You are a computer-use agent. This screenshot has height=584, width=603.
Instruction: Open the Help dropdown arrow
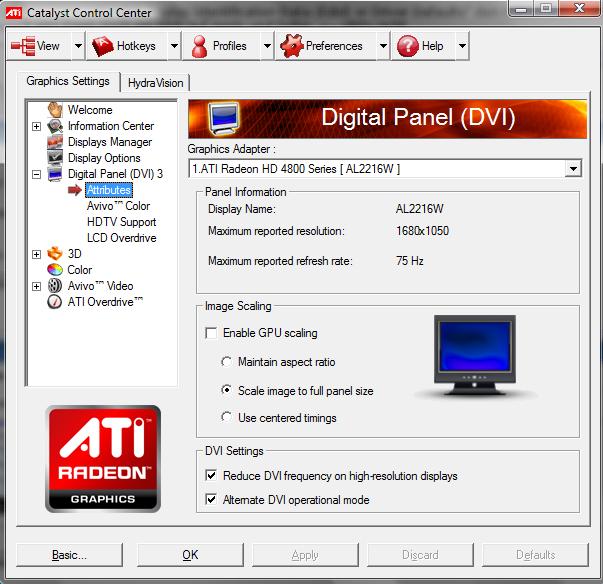coord(462,46)
